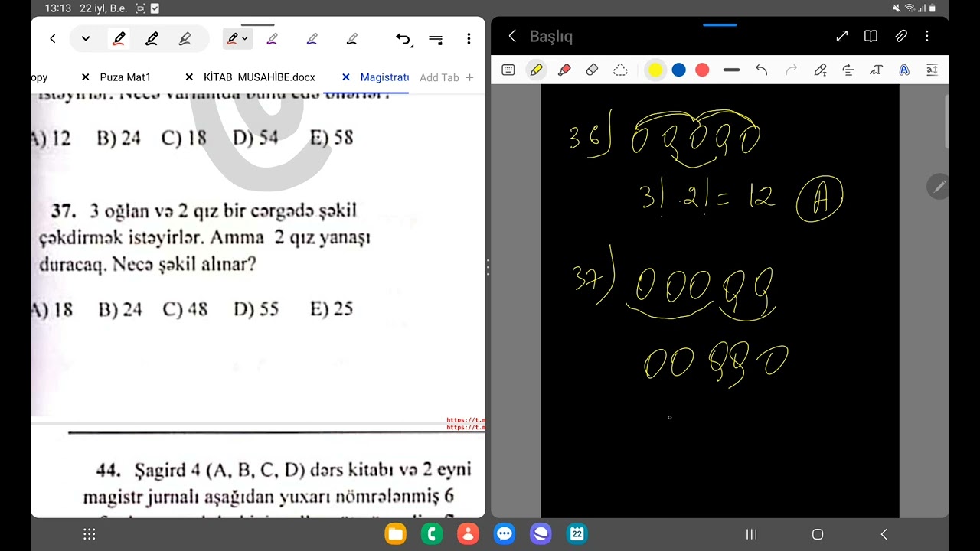This screenshot has height=551, width=980.
Task: Tap the recent apps navigation button
Action: [751, 534]
